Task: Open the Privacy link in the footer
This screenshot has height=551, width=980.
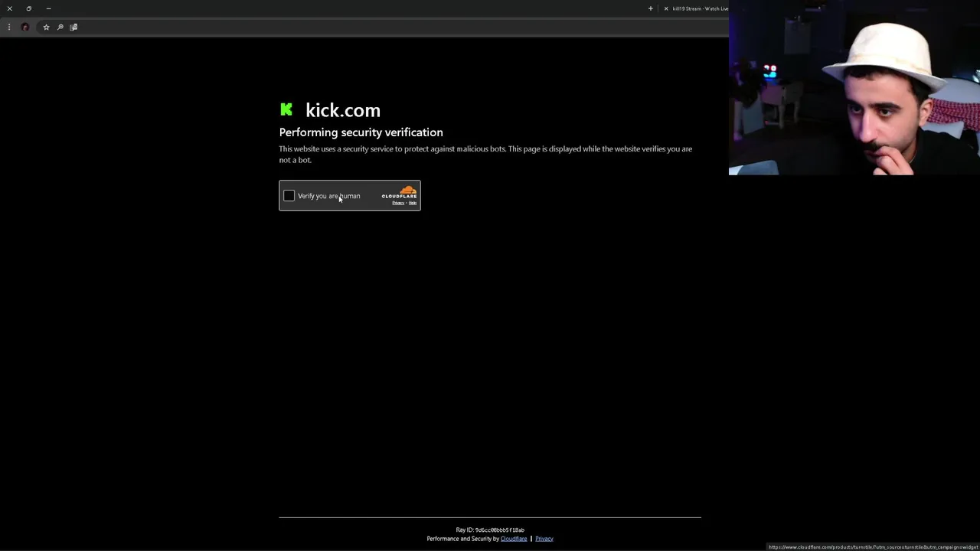Action: pyautogui.click(x=544, y=539)
